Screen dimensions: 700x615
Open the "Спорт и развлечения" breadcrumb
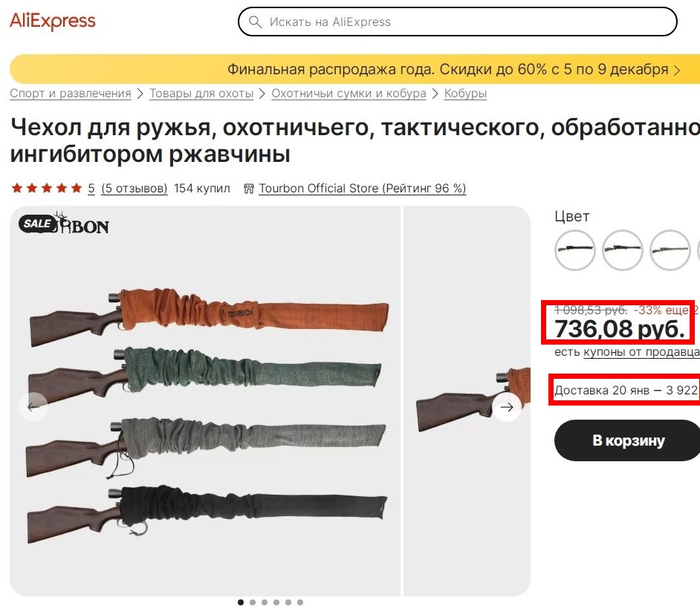[x=70, y=94]
